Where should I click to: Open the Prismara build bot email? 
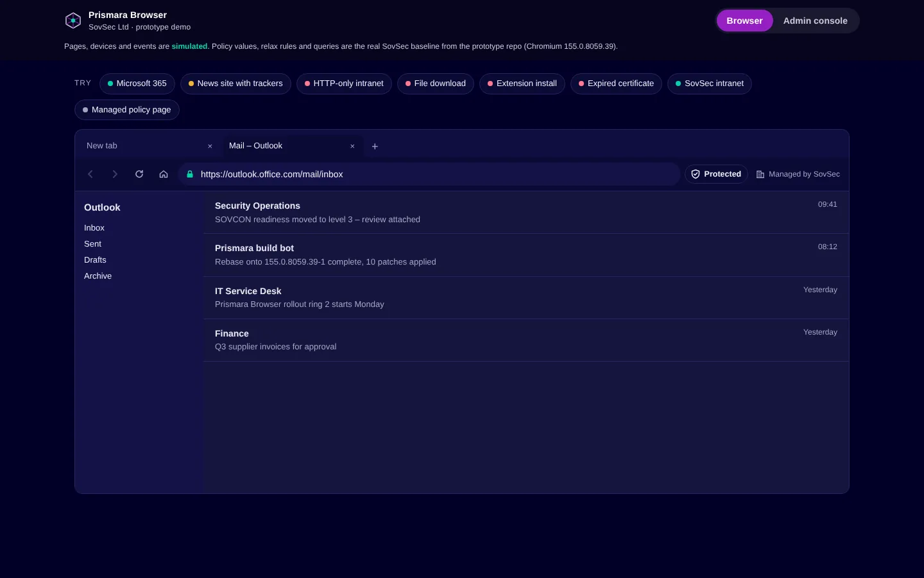[x=526, y=255]
